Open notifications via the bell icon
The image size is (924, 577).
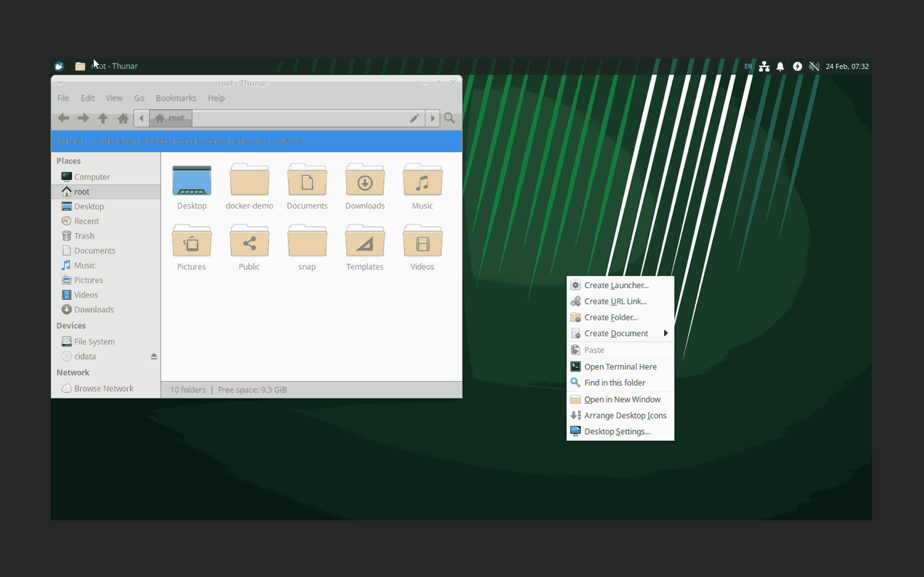coord(781,66)
